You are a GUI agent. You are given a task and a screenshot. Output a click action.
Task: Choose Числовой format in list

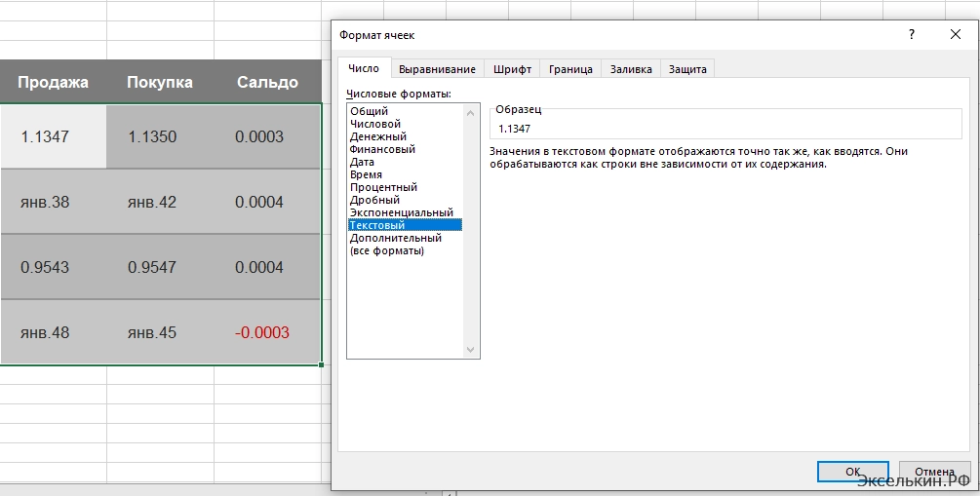coord(375,125)
